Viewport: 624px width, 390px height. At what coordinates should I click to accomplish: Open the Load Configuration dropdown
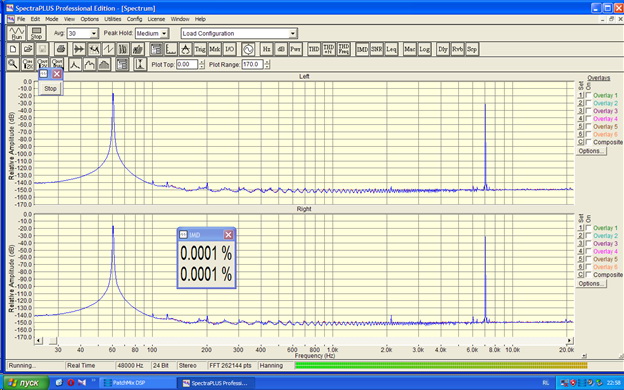pyautogui.click(x=292, y=33)
